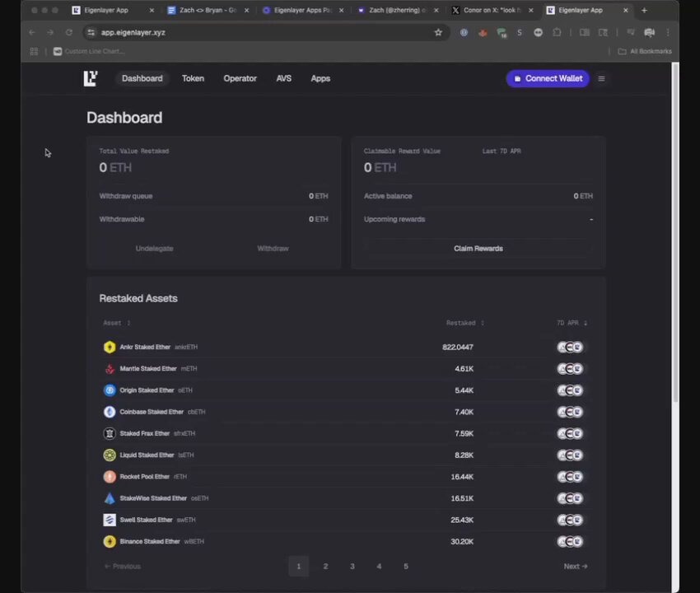Click the Liquid Staked Ether asset icon
The width and height of the screenshot is (700, 593).
[110, 455]
